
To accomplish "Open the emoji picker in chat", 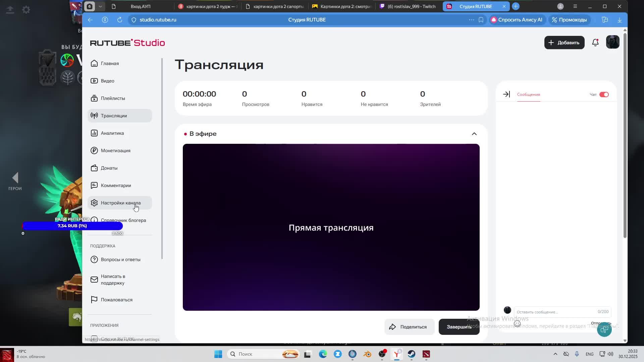I will click(x=517, y=324).
